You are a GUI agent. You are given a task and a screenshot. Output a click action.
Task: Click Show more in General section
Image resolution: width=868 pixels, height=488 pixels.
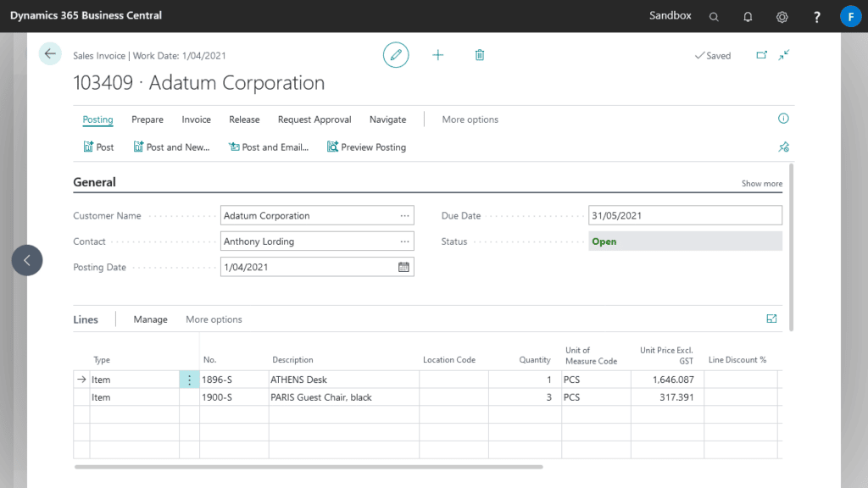click(x=762, y=184)
